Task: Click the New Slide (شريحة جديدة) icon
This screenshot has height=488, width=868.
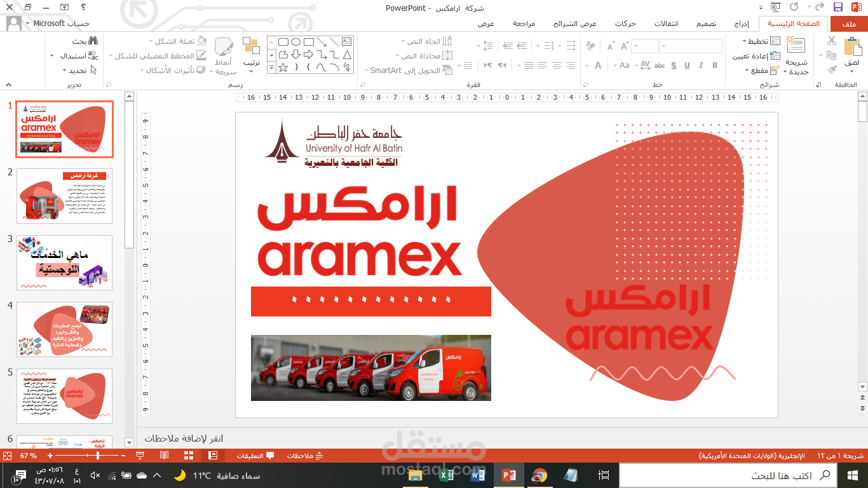Action: coord(796,46)
